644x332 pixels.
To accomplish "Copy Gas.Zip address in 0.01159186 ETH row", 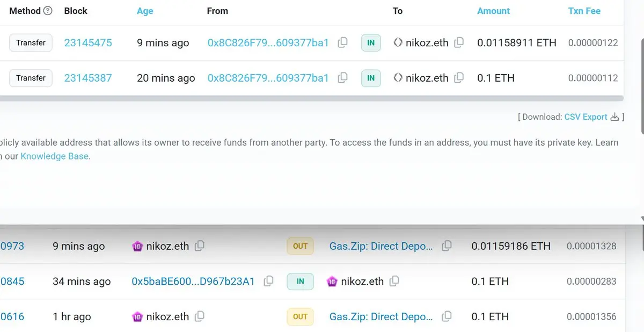I will (447, 246).
